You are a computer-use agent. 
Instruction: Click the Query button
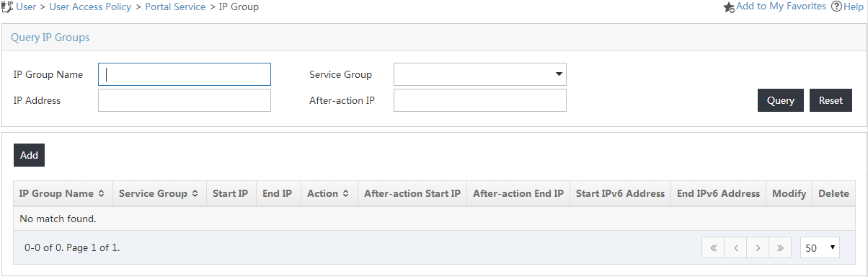[x=781, y=100]
